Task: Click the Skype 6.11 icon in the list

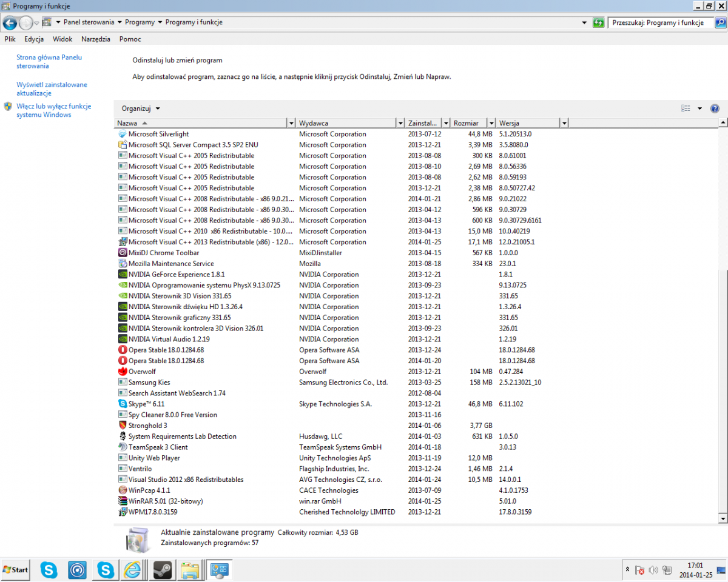Action: tap(122, 404)
